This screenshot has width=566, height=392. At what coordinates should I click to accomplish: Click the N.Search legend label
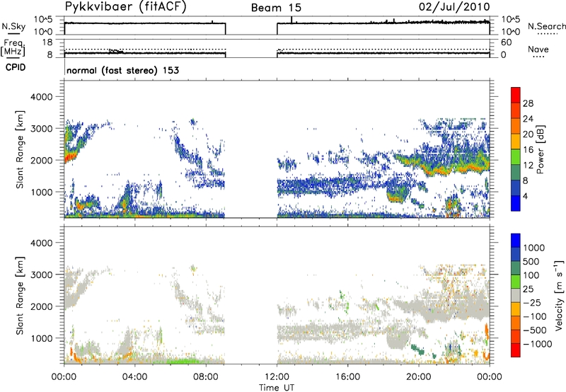pyautogui.click(x=547, y=26)
